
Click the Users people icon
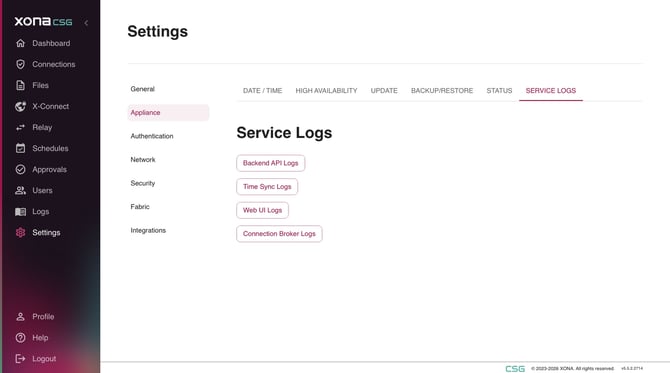point(20,190)
